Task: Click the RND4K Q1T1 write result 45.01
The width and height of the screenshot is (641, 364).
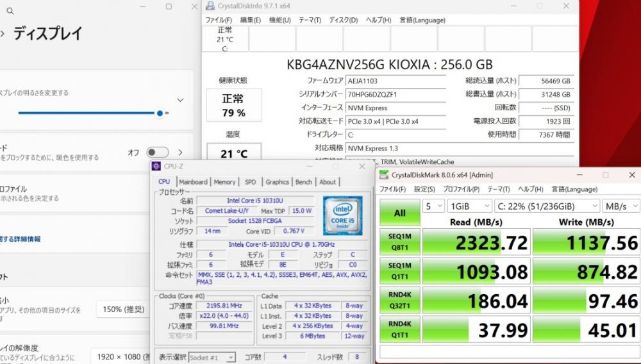Action: click(x=587, y=329)
